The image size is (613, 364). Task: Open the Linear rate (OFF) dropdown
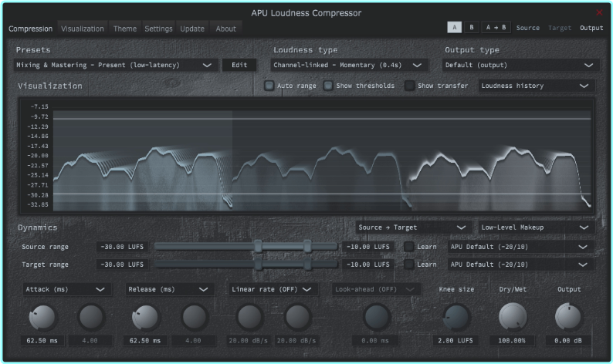[x=273, y=289]
